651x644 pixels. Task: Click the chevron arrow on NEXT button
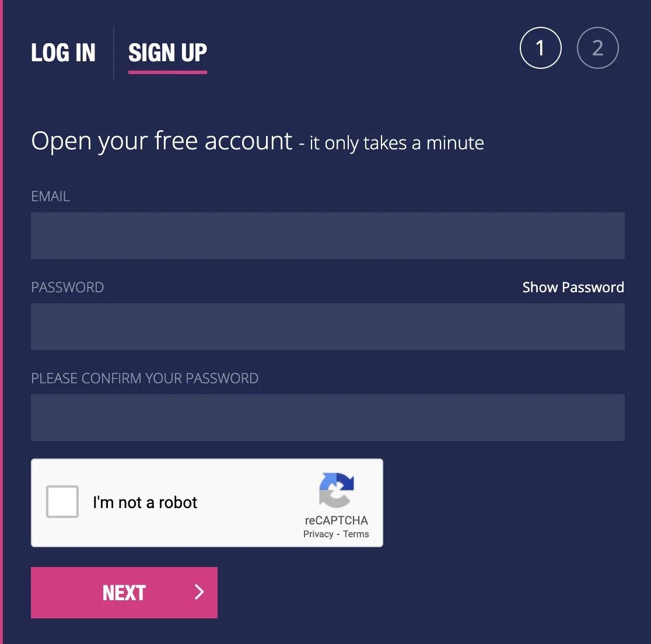(199, 592)
